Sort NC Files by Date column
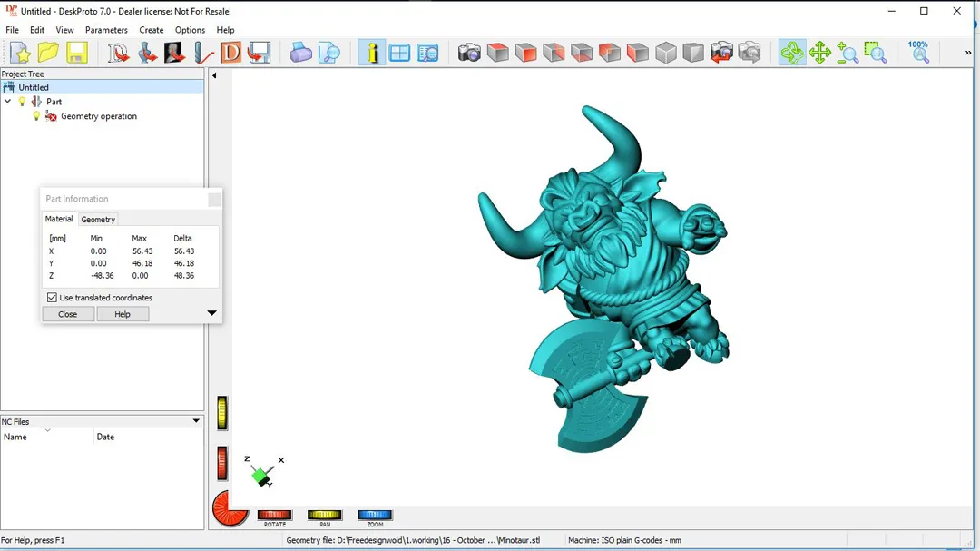This screenshot has height=551, width=980. (x=149, y=437)
